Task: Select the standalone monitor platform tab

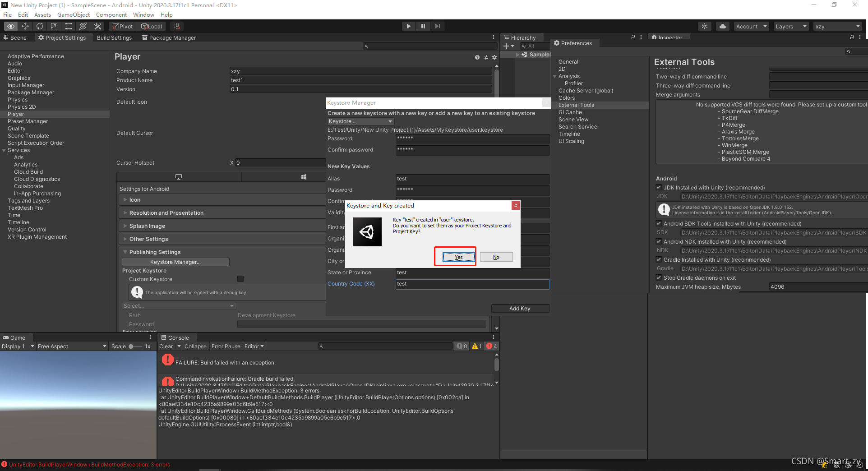Action: (179, 177)
